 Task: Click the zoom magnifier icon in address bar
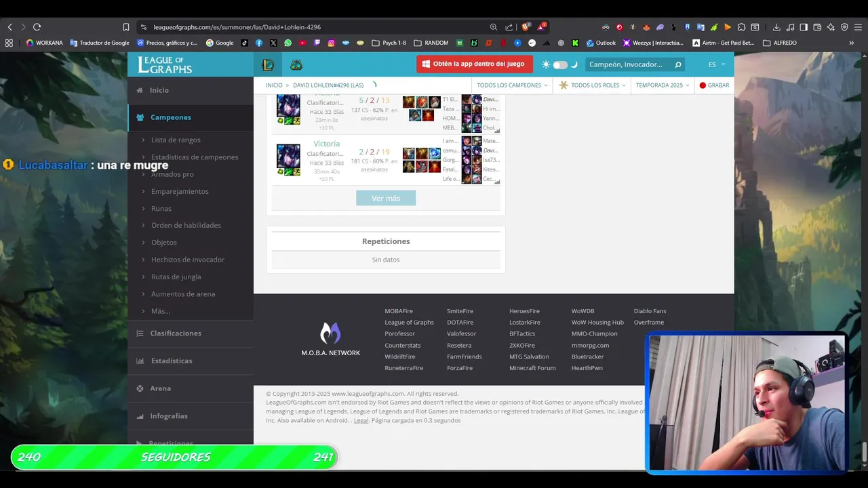coord(494,27)
